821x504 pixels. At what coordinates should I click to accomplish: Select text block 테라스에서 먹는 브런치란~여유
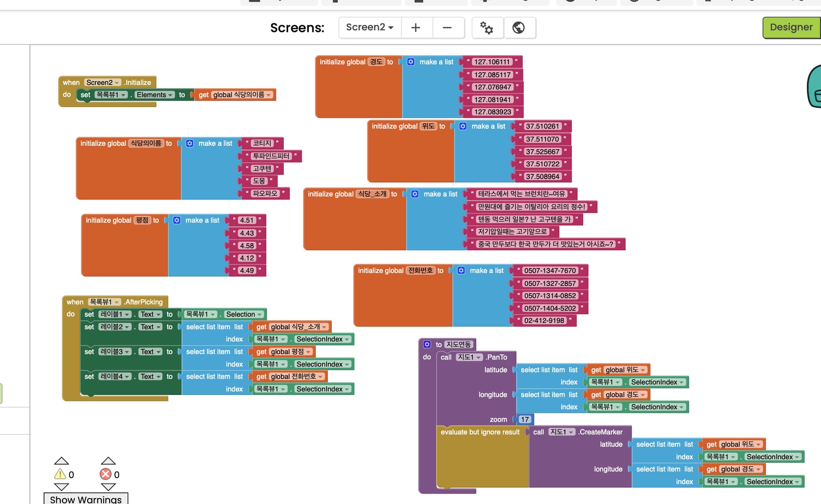(522, 194)
